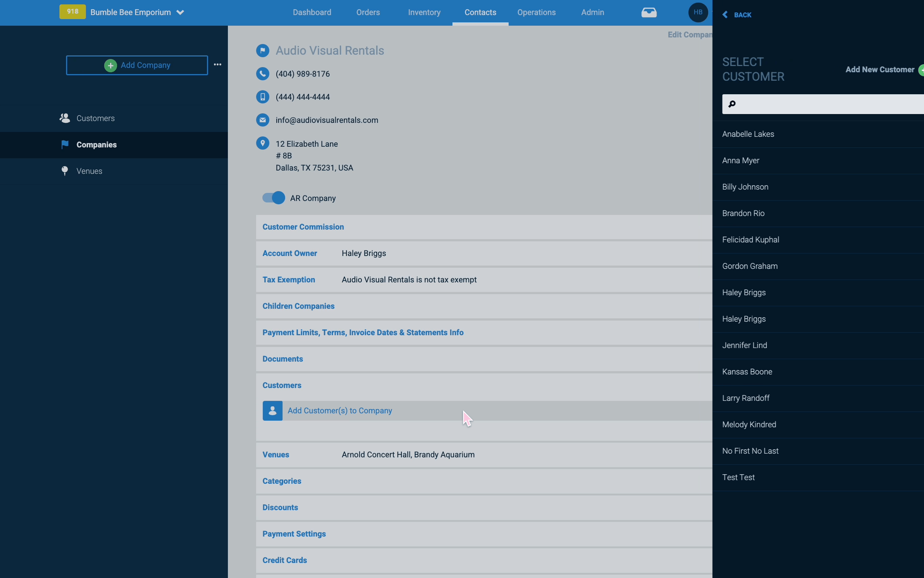924x578 pixels.
Task: Expand Payment Limits, Terms, Invoice Dates section
Action: tap(484, 333)
